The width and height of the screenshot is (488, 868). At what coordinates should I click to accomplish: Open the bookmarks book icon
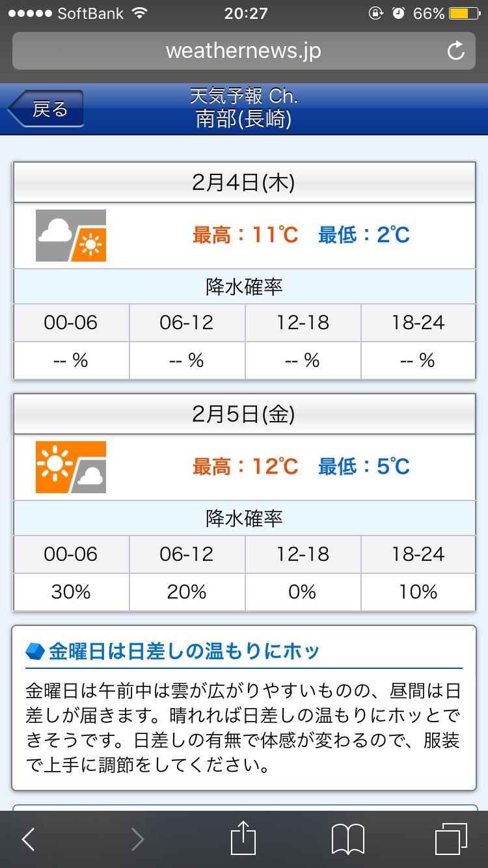[x=348, y=839]
